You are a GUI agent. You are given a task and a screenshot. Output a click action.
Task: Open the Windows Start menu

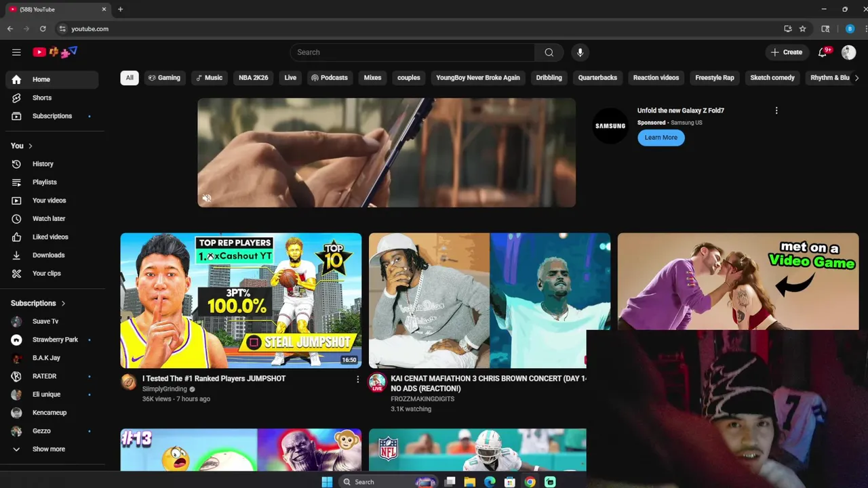327,482
